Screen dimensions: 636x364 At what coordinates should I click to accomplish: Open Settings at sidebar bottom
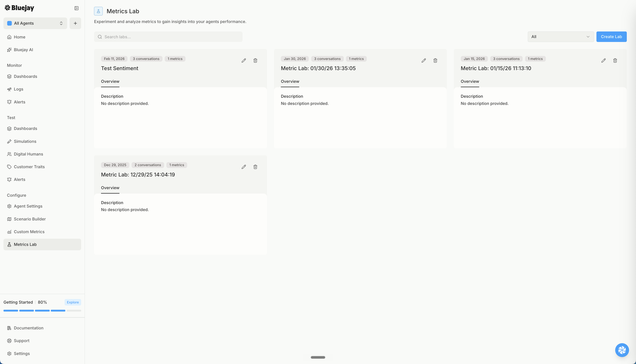pos(42,354)
